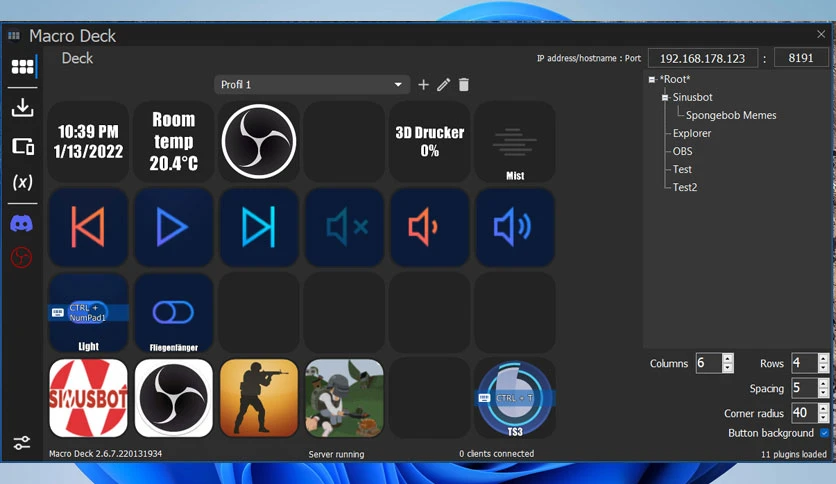836x484 pixels.
Task: Click the download/extensions icon in the sidebar
Action: pyautogui.click(x=22, y=107)
